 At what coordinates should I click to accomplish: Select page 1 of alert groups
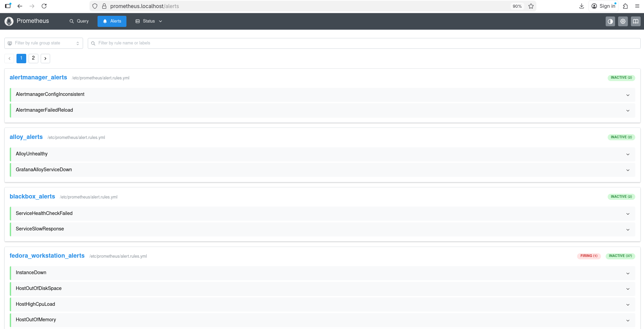[x=21, y=59]
